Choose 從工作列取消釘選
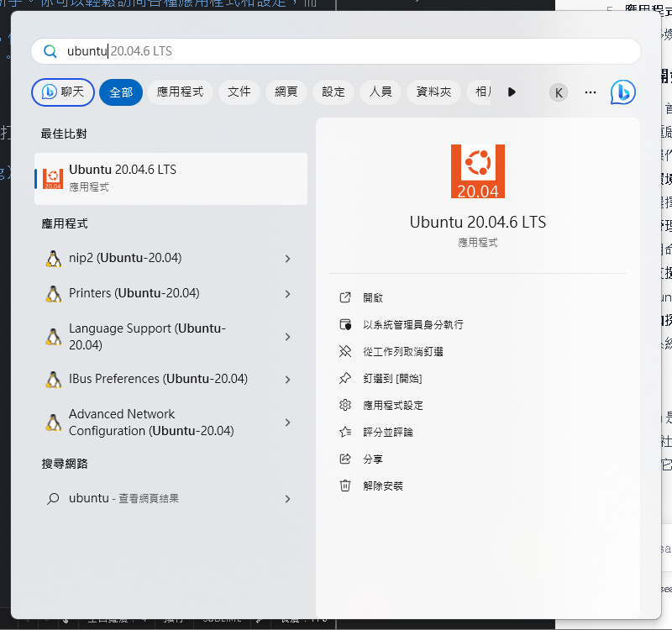The image size is (672, 630). (x=403, y=352)
